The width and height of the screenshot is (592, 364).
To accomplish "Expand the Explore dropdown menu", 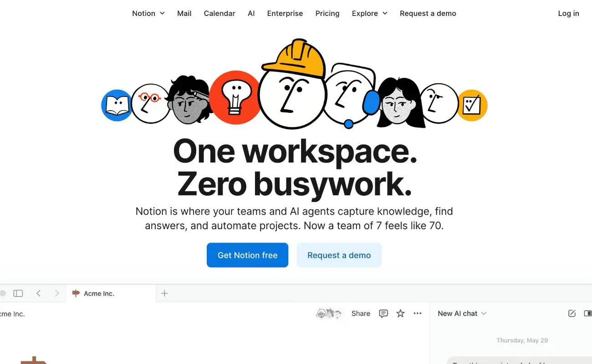I will (x=369, y=13).
